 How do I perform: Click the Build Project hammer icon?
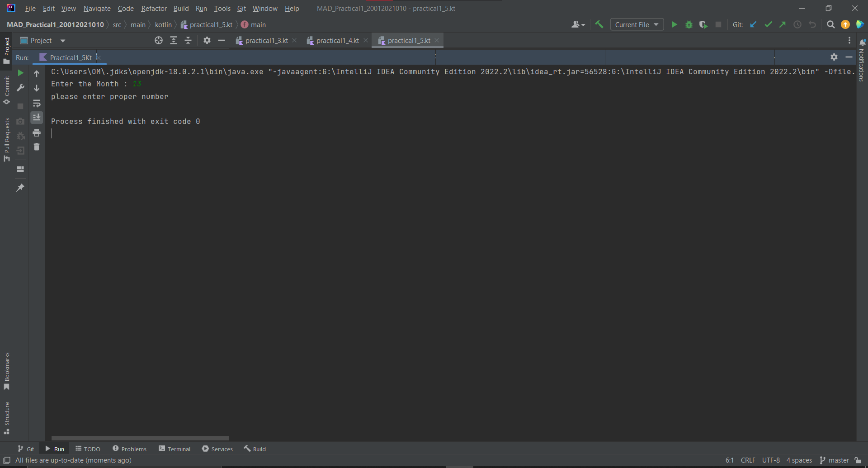click(599, 24)
